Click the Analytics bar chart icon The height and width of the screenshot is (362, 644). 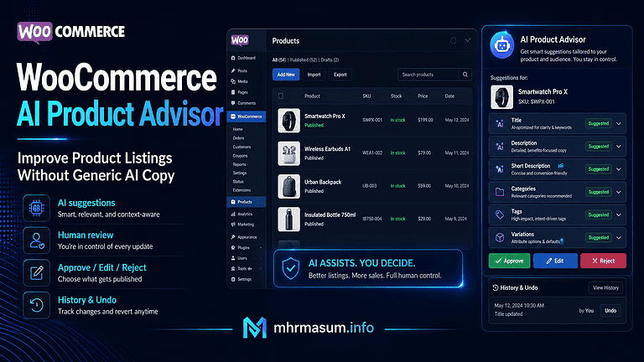tap(233, 214)
